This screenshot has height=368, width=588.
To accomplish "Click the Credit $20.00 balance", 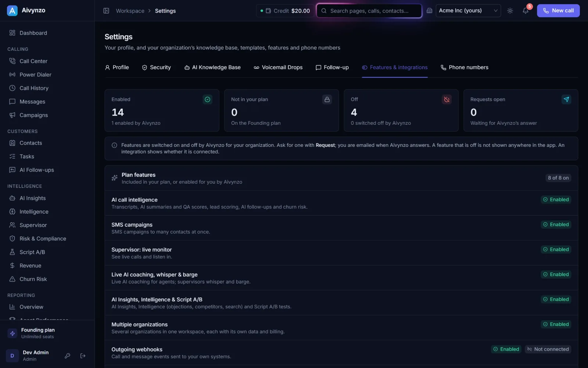I will pos(285,11).
